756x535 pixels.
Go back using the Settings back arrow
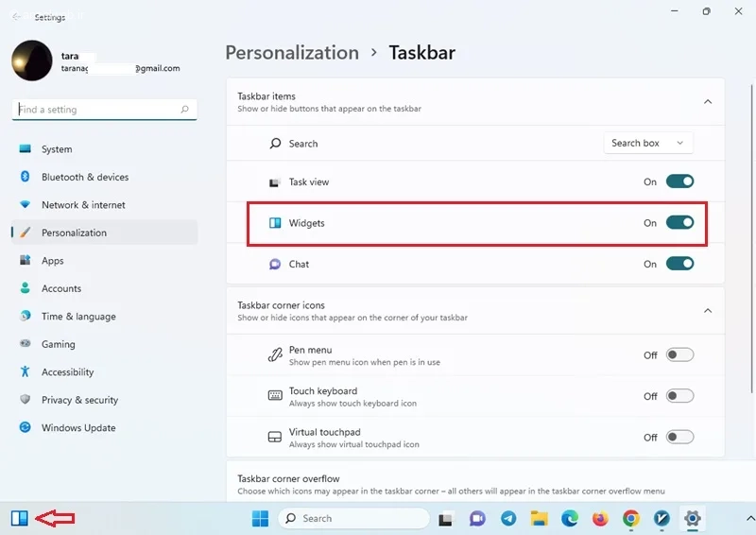pos(17,17)
